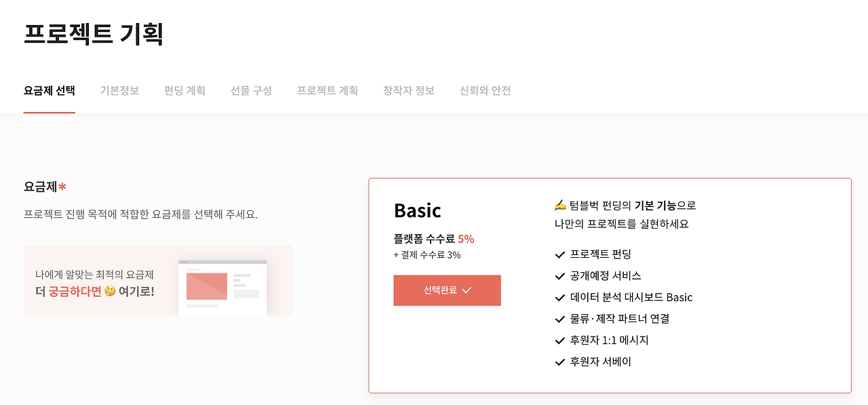The height and width of the screenshot is (405, 868).
Task: Click the writing hand emoji in Basic card
Action: (559, 204)
